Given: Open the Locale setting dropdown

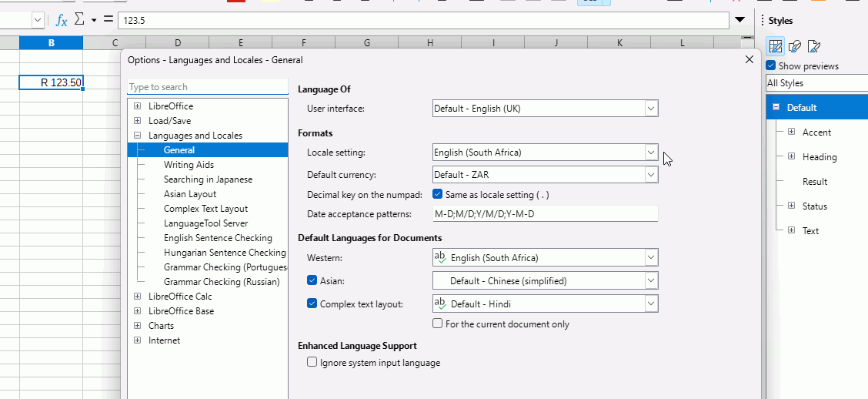Looking at the screenshot, I should click(546, 152).
